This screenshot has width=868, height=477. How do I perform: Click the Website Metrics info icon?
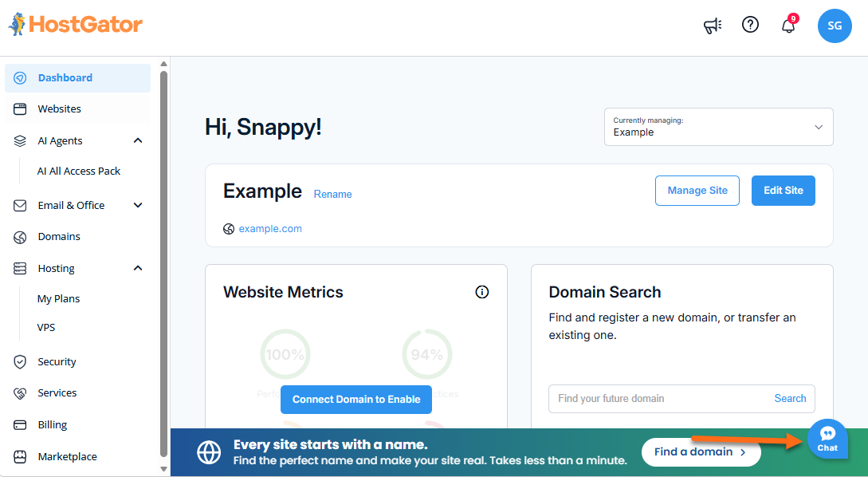[x=482, y=292]
